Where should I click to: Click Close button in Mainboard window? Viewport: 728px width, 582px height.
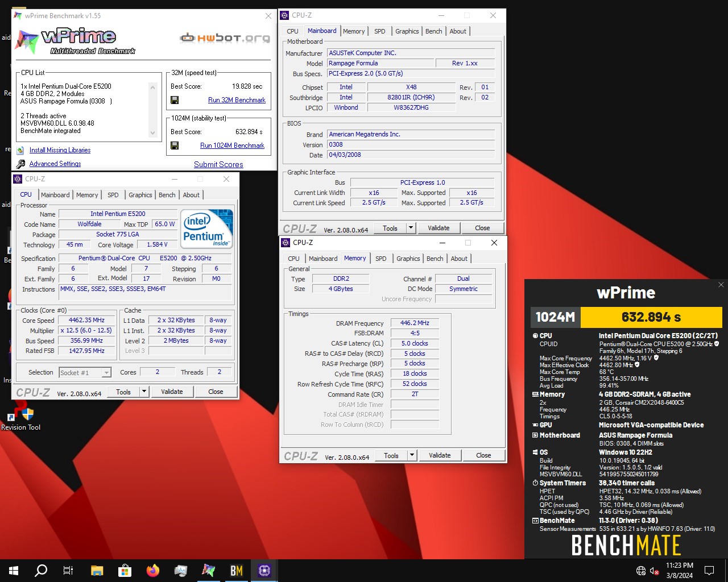point(482,228)
